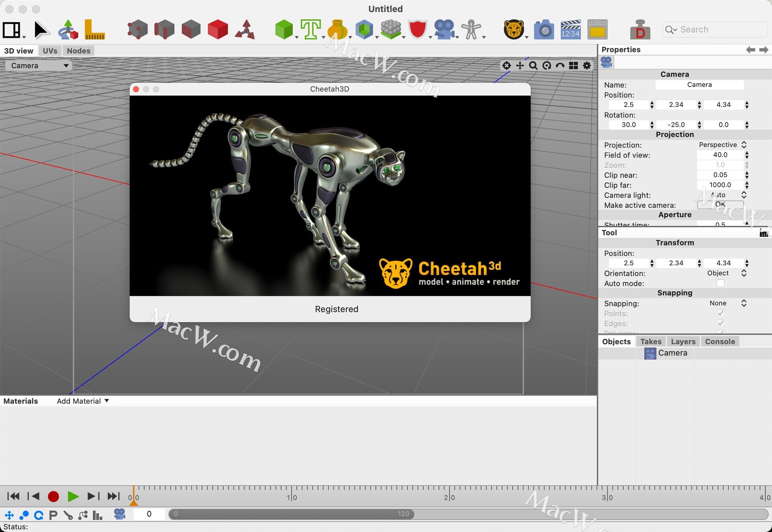
Task: Go back in Properties history arrow
Action: point(750,49)
